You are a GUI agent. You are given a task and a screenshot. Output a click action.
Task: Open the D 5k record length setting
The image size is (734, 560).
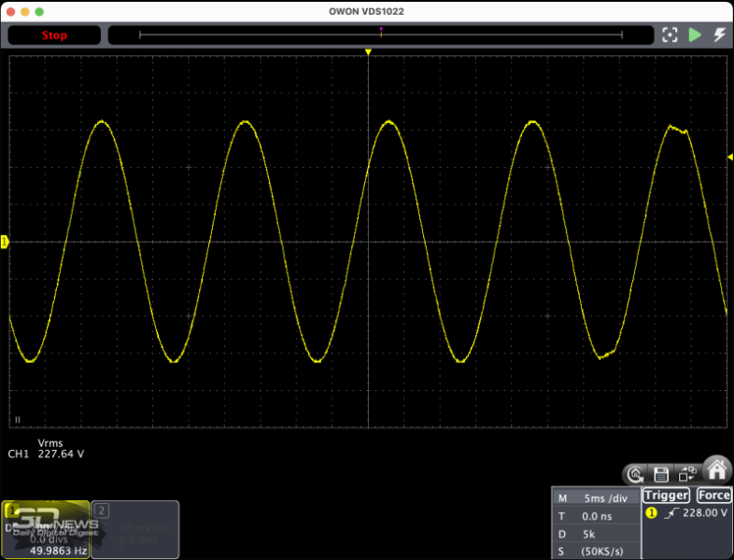(x=594, y=533)
